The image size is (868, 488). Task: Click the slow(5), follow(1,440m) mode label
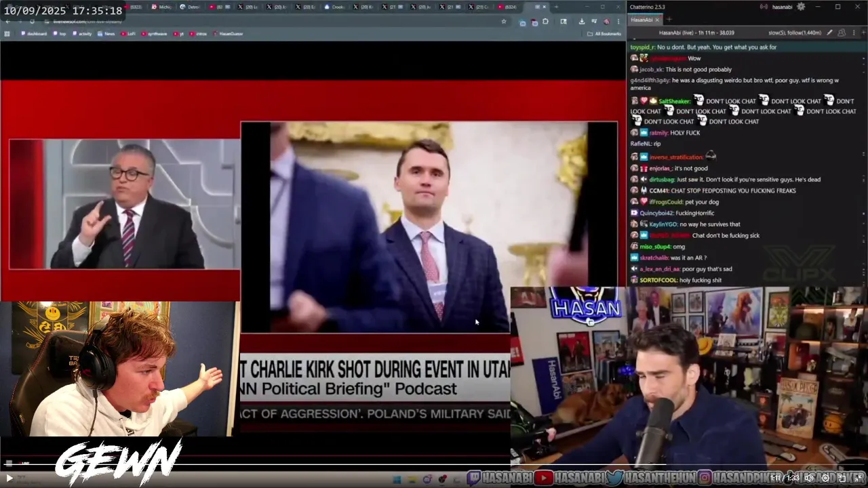(x=795, y=33)
